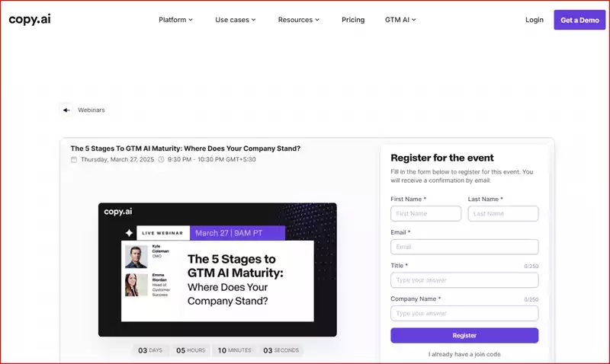Click the Kyle Coleman speaker photo

(x=136, y=257)
